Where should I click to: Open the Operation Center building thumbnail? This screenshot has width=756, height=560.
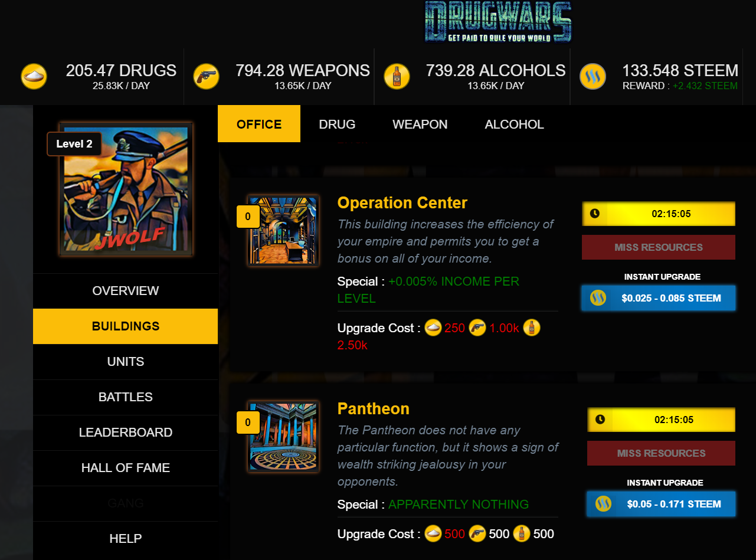tap(283, 231)
